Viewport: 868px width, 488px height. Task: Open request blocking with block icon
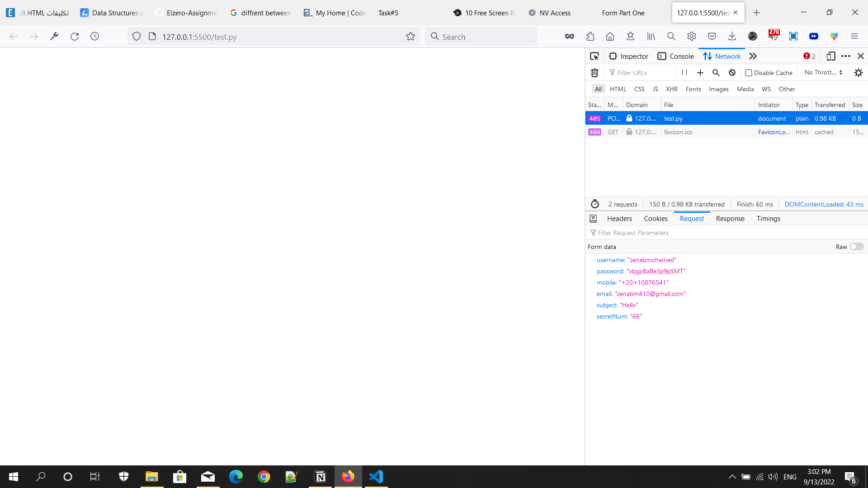coord(732,72)
